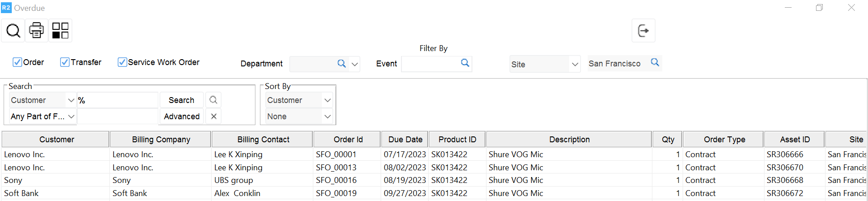Click the Advanced button
The width and height of the screenshot is (868, 201).
(182, 117)
